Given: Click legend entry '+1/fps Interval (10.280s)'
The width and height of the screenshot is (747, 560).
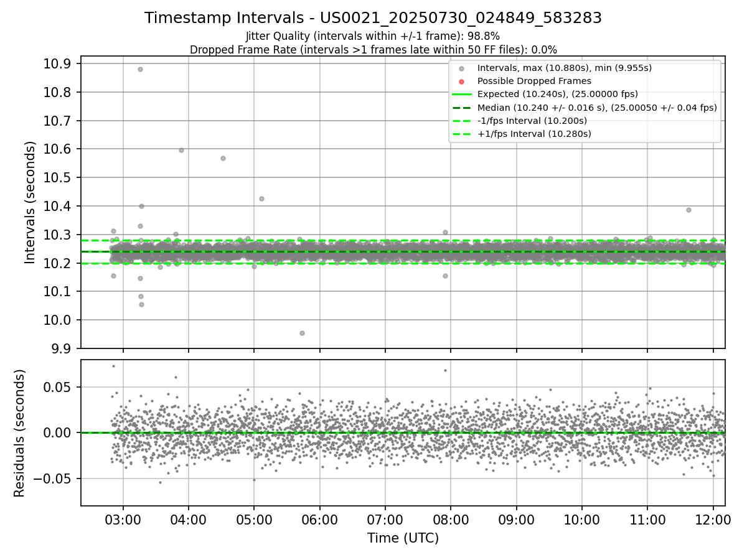Looking at the screenshot, I should (x=533, y=133).
